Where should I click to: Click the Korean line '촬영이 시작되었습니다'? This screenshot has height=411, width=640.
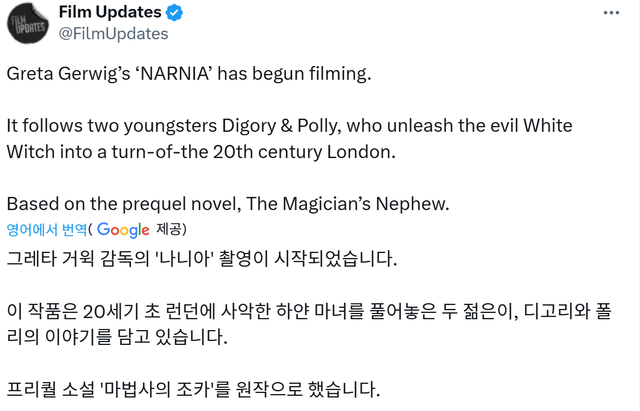click(x=322, y=259)
